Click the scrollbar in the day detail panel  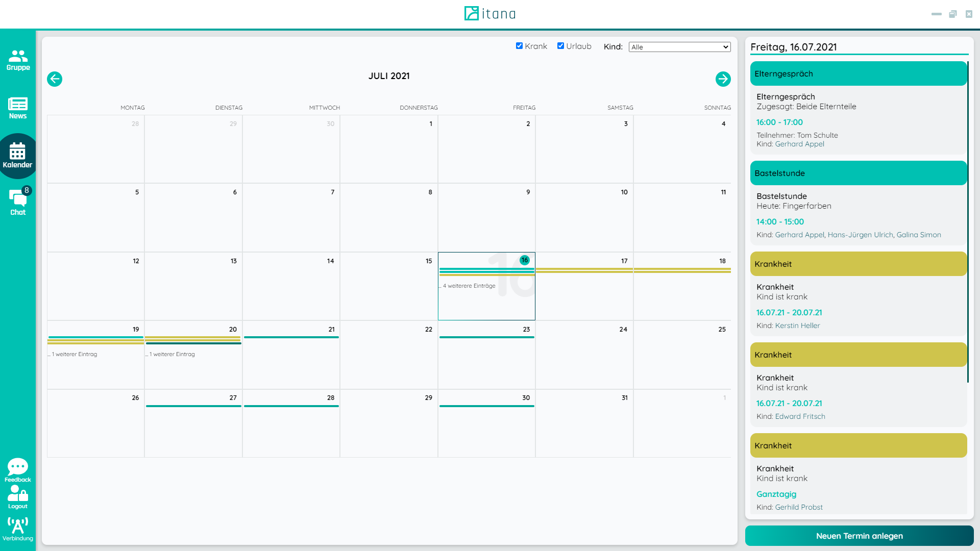968,222
